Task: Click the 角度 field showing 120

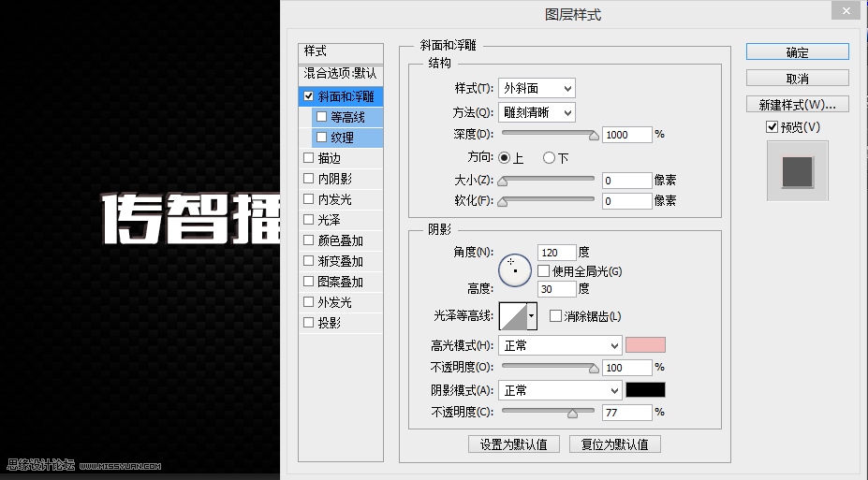Action: (x=557, y=253)
